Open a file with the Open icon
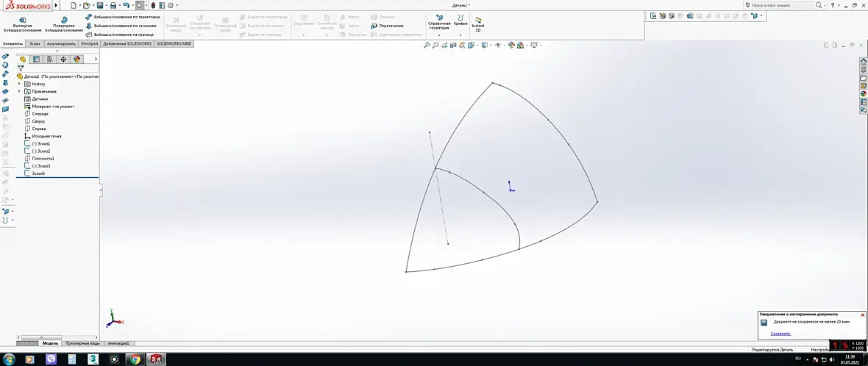Image resolution: width=868 pixels, height=366 pixels. coord(86,6)
